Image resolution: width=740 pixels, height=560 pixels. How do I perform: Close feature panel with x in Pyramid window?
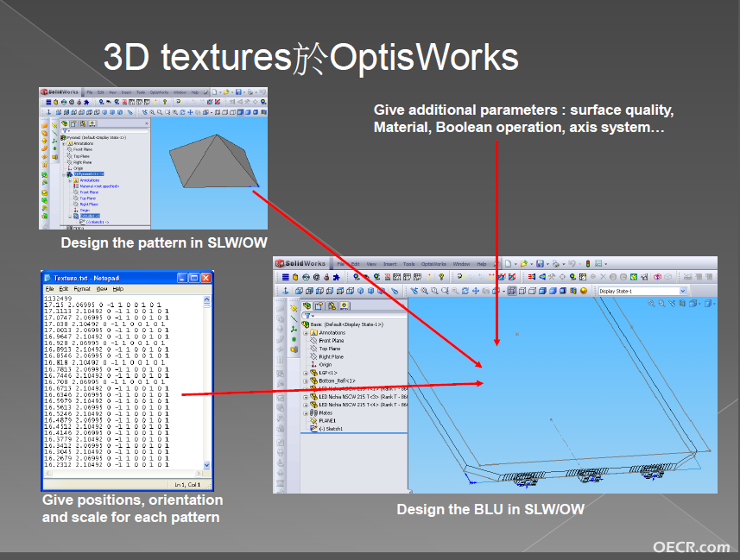click(147, 123)
